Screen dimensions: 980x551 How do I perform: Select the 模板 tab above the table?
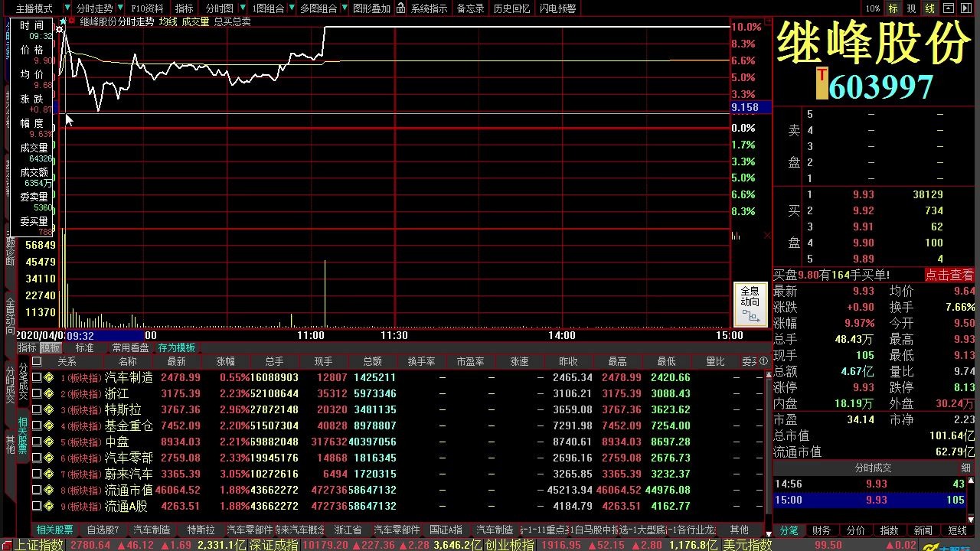click(x=51, y=347)
